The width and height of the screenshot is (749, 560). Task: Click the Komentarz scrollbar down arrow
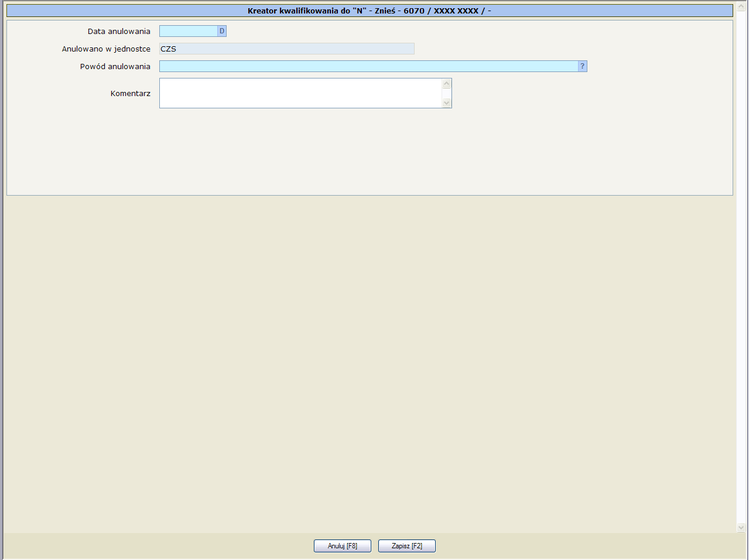(x=447, y=103)
